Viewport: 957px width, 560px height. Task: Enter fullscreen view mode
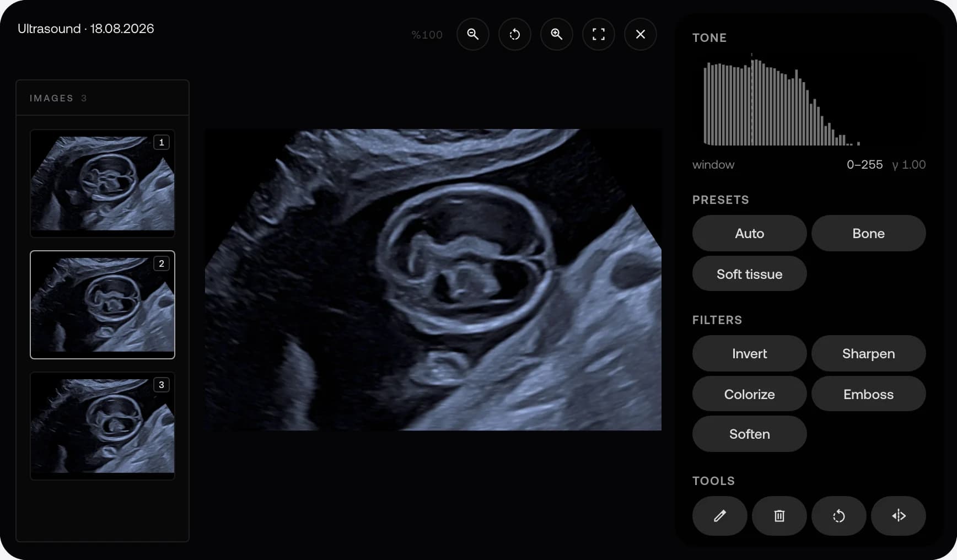point(599,34)
